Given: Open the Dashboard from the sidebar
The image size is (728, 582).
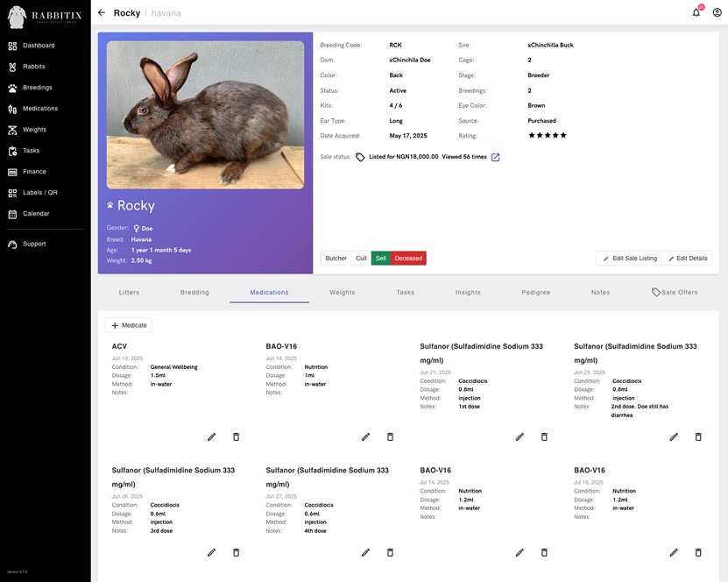Looking at the screenshot, I should click(37, 45).
